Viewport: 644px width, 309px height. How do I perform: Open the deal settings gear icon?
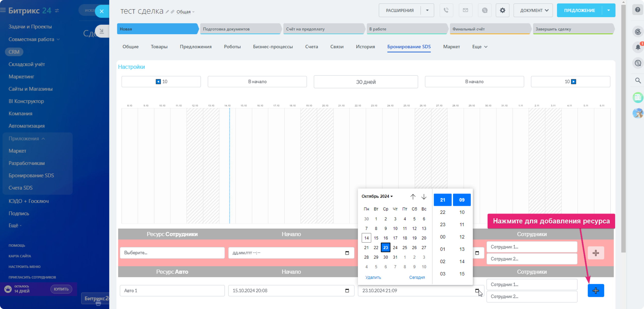pos(502,10)
